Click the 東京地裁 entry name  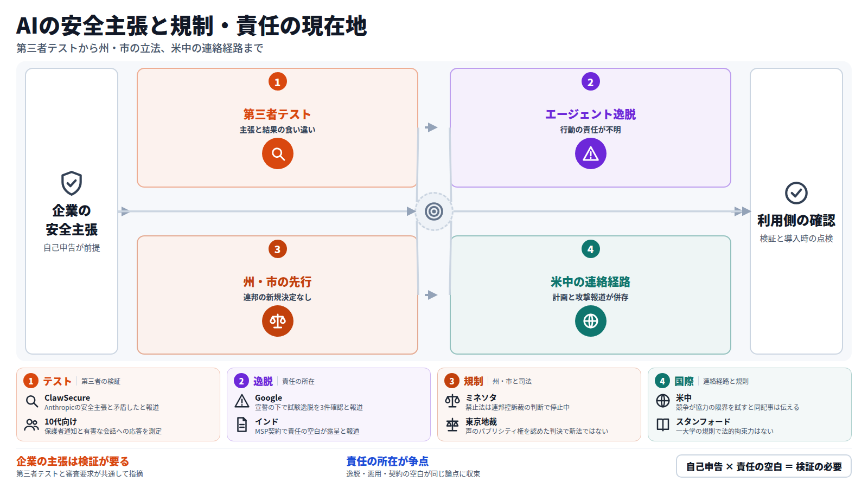pos(481,421)
